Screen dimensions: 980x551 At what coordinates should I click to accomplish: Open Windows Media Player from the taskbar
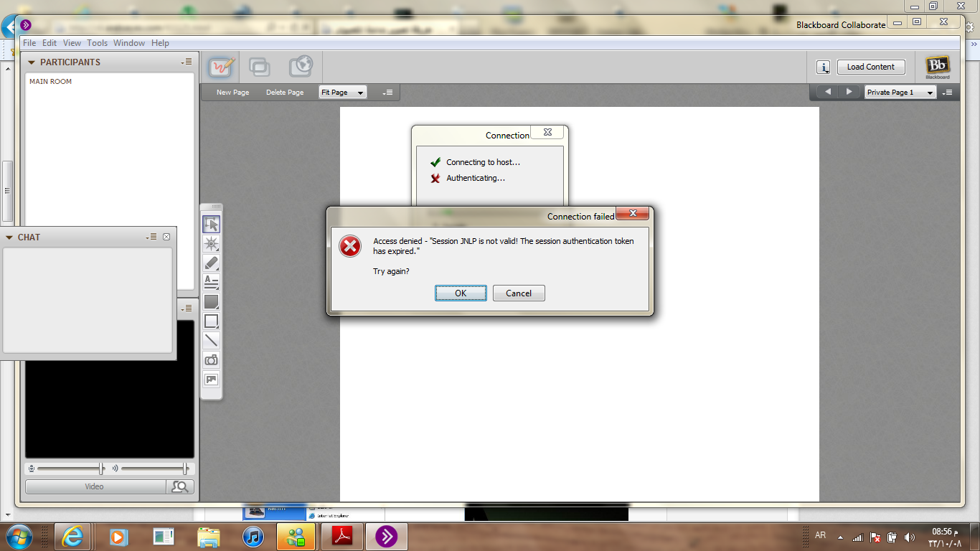click(x=118, y=537)
